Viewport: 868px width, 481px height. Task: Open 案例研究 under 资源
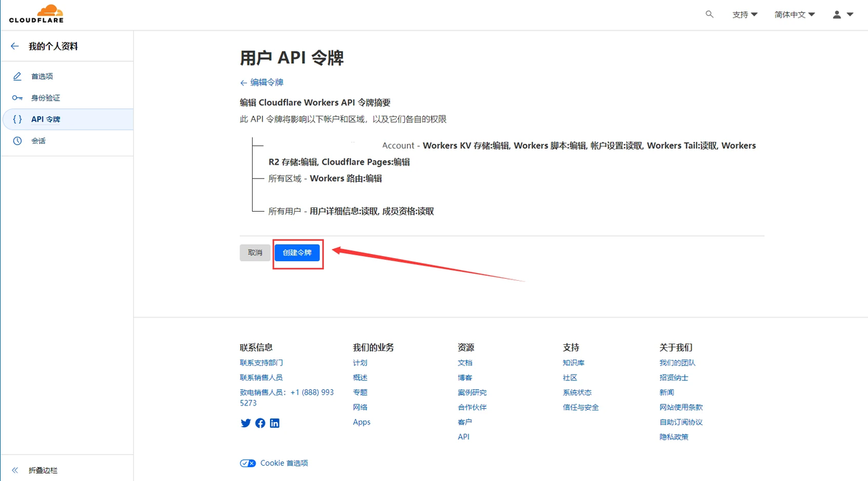[472, 392]
